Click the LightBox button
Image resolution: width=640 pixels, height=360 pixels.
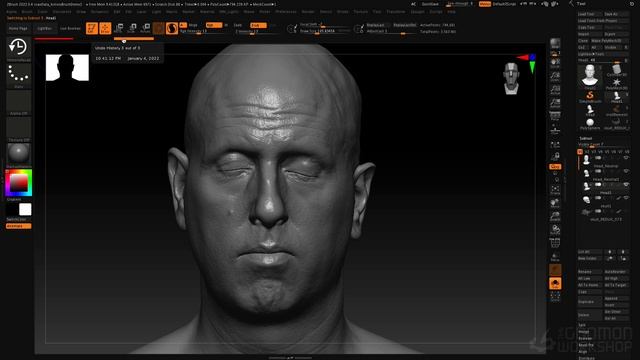tap(44, 29)
